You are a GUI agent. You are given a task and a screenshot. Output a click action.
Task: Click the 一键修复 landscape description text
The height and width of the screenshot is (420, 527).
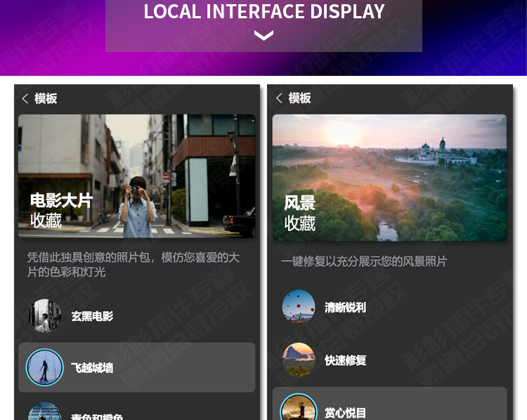click(364, 261)
